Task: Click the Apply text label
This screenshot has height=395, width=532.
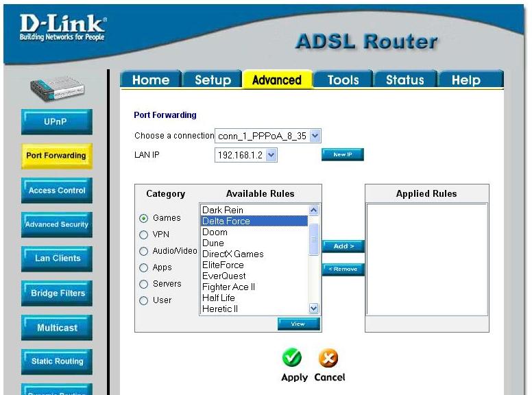Action: 294,377
